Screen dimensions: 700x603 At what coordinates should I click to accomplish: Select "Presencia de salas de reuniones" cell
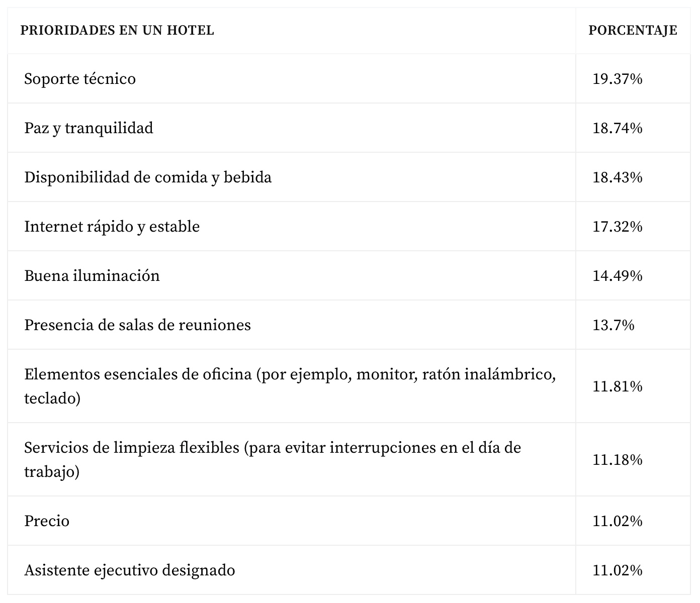(137, 325)
